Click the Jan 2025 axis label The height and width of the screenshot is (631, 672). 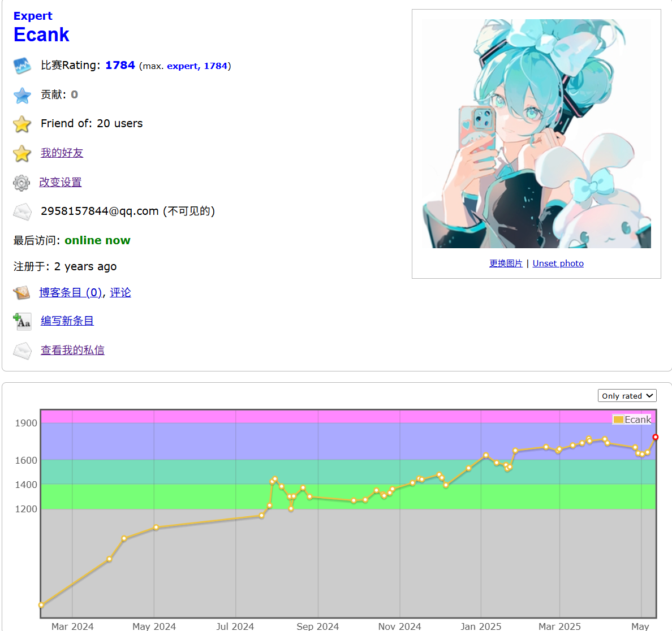click(x=481, y=626)
